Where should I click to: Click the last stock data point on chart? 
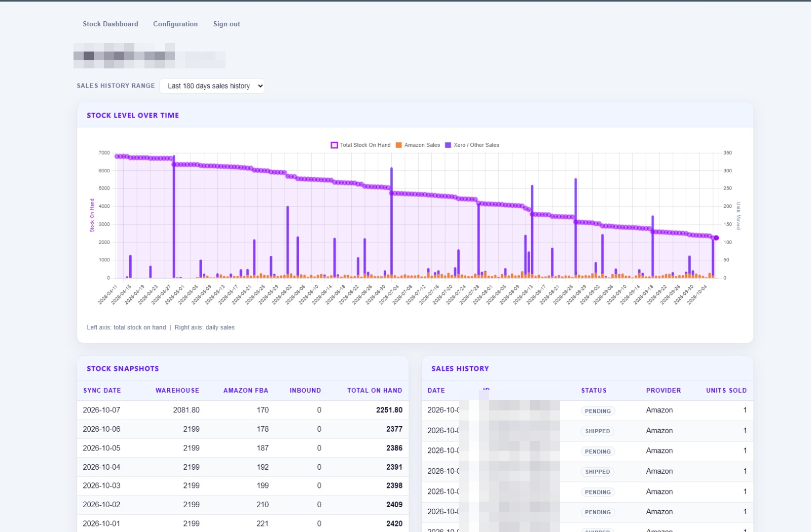716,238
